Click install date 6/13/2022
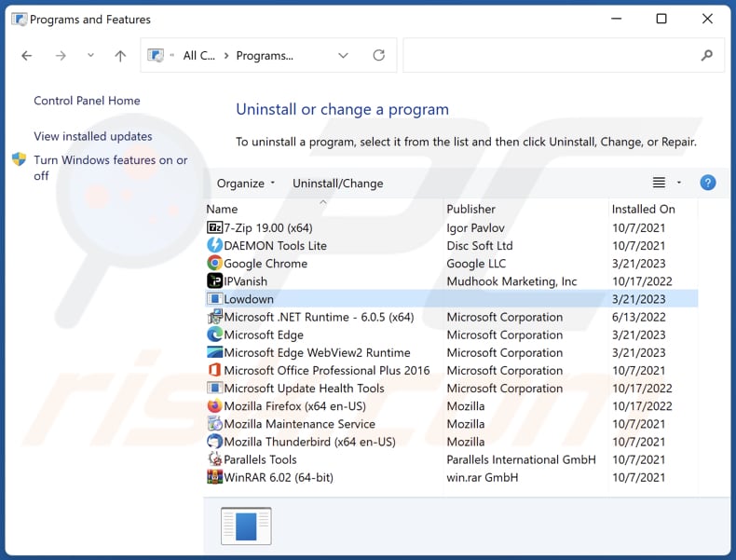Screen dimensions: 736x560 (639, 317)
